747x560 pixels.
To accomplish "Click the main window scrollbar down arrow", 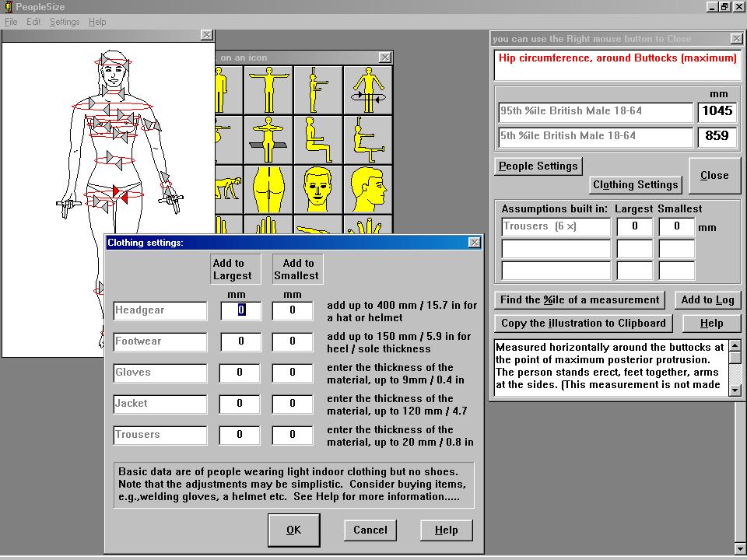I will (x=742, y=549).
